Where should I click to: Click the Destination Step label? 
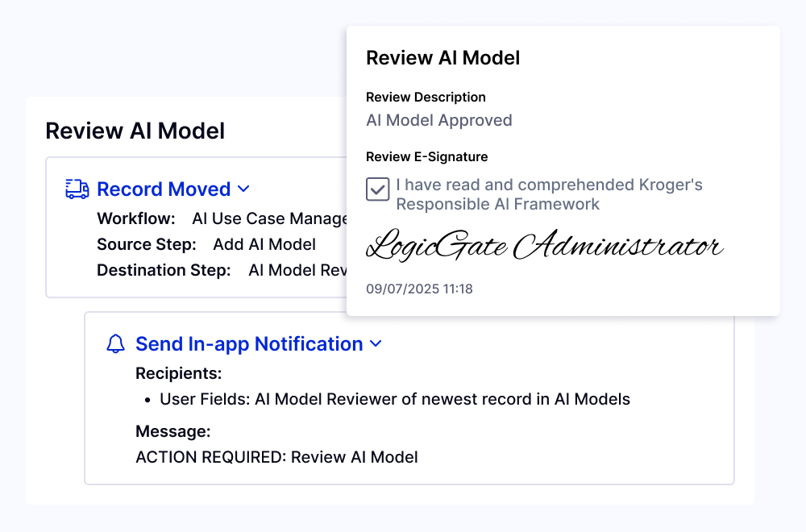[164, 270]
